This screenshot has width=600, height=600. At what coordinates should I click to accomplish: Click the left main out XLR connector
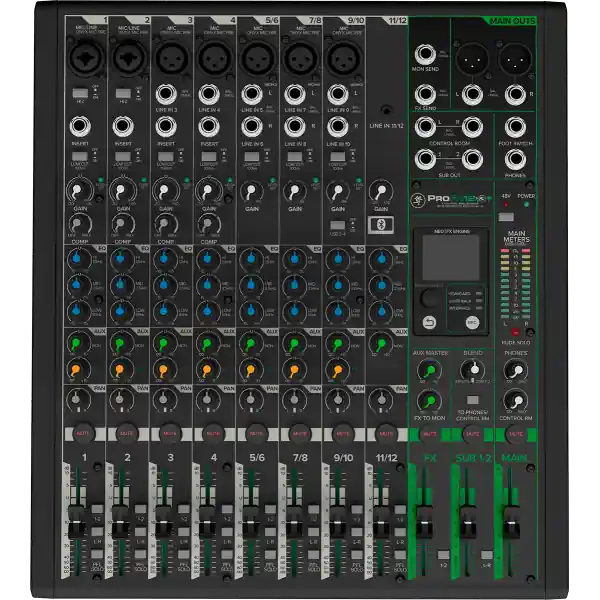click(472, 60)
